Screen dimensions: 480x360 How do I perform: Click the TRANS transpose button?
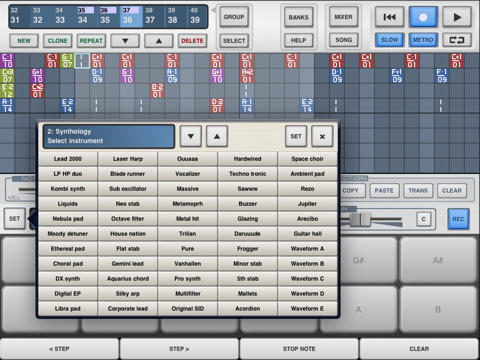tap(418, 191)
